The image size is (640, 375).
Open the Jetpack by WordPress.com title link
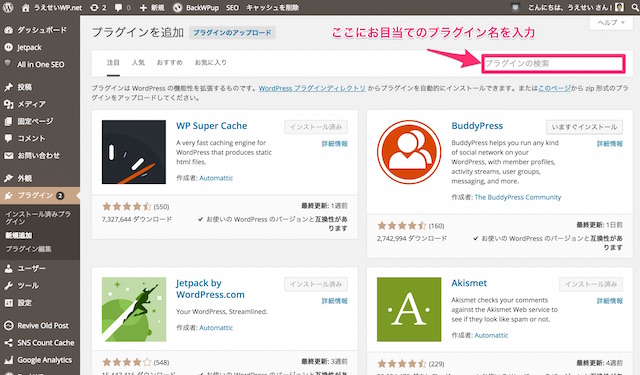tap(210, 288)
